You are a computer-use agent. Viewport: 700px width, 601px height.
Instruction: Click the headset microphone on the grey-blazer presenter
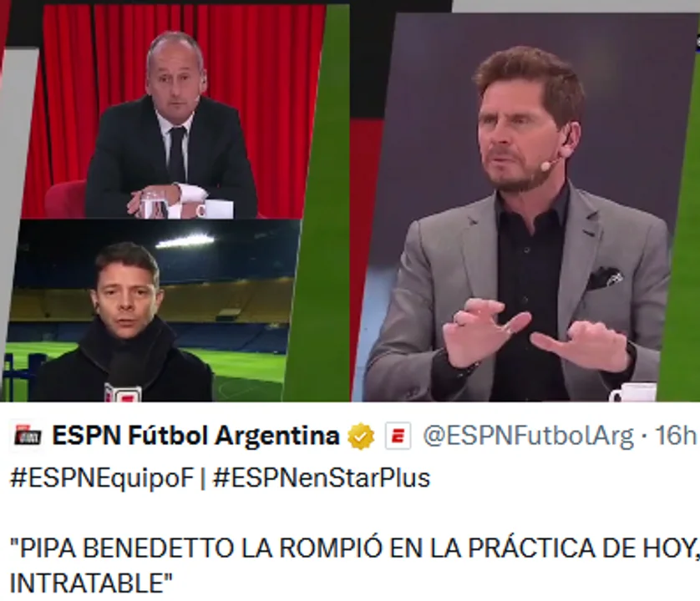click(x=545, y=165)
